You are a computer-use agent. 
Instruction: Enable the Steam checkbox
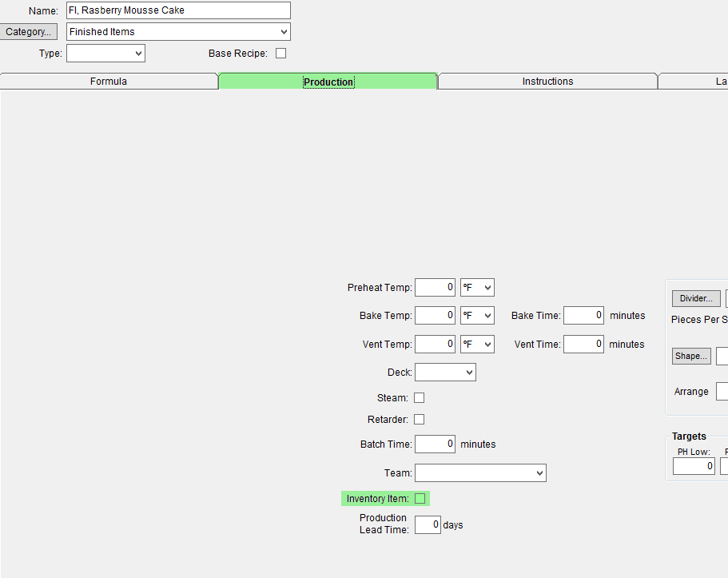click(x=419, y=398)
